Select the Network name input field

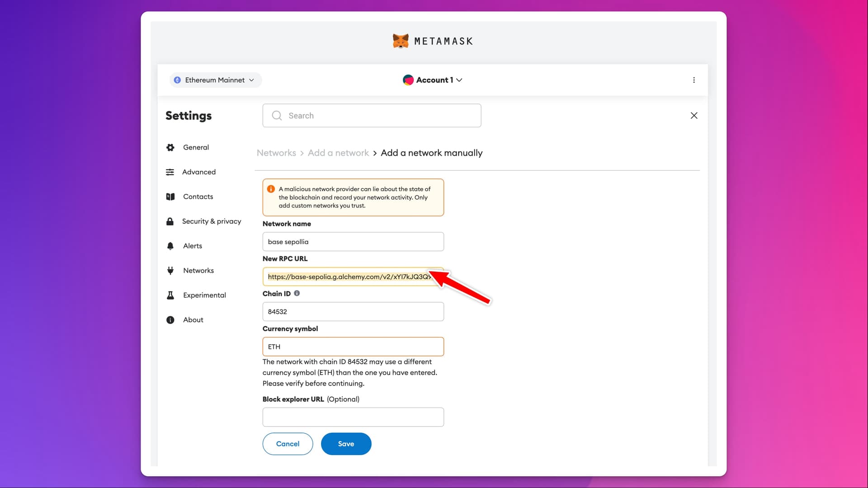pos(353,241)
